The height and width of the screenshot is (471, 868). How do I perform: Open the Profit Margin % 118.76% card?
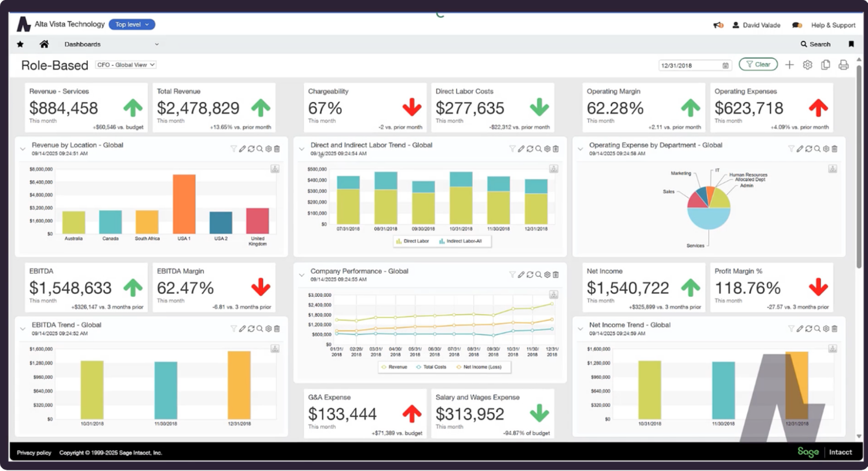[x=771, y=288]
